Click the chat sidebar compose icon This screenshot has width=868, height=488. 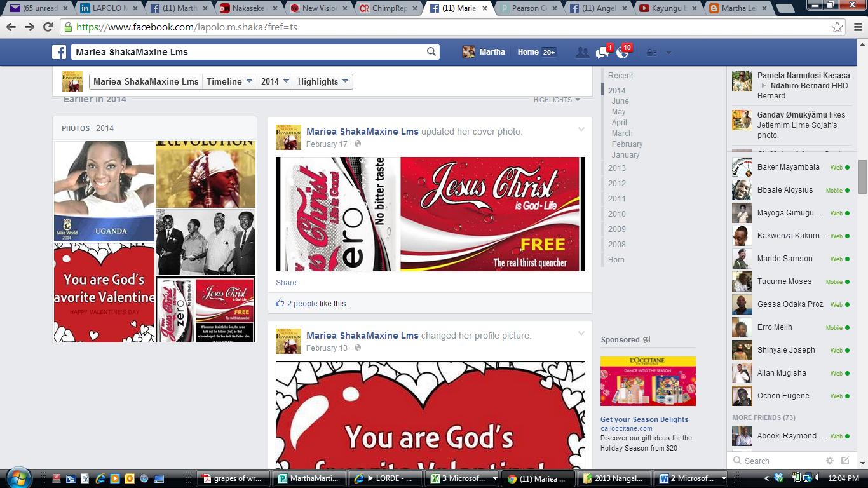pyautogui.click(x=845, y=461)
